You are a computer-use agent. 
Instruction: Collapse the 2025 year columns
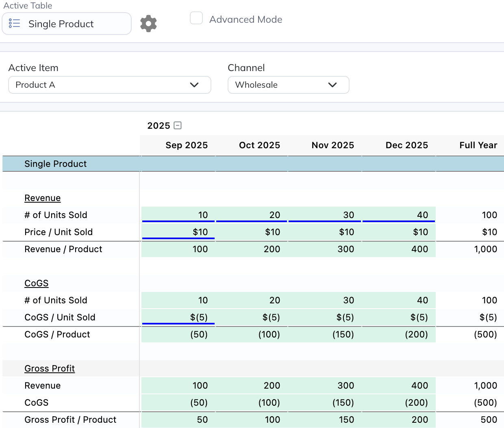point(178,125)
